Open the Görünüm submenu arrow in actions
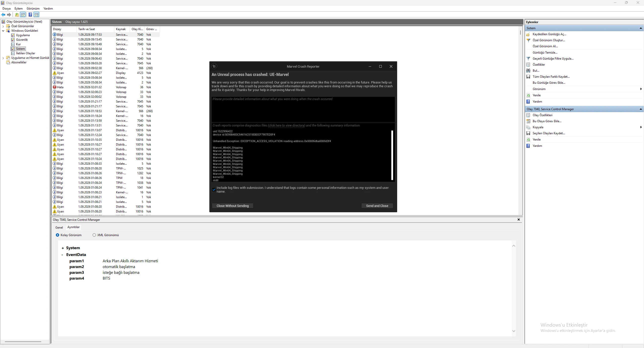Image resolution: width=644 pixels, height=348 pixels. [641, 89]
